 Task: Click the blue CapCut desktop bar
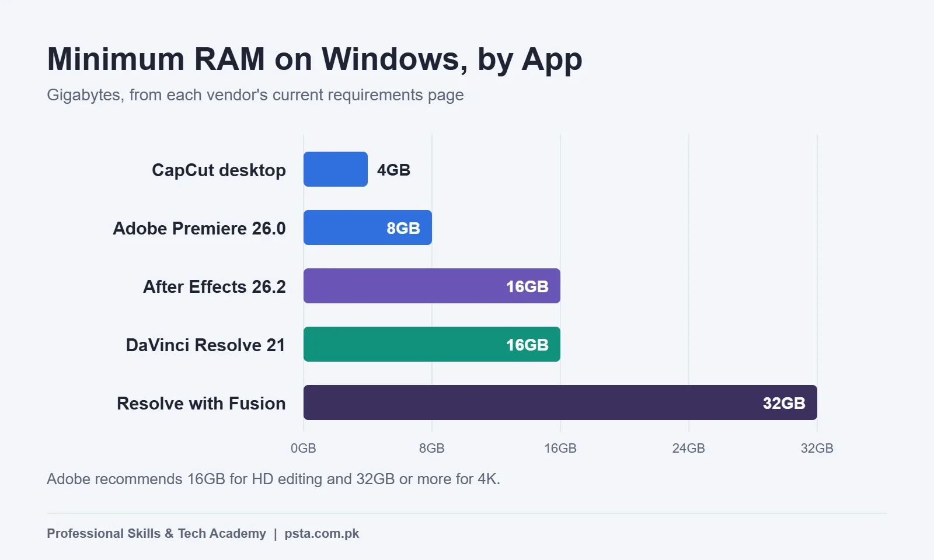point(336,169)
